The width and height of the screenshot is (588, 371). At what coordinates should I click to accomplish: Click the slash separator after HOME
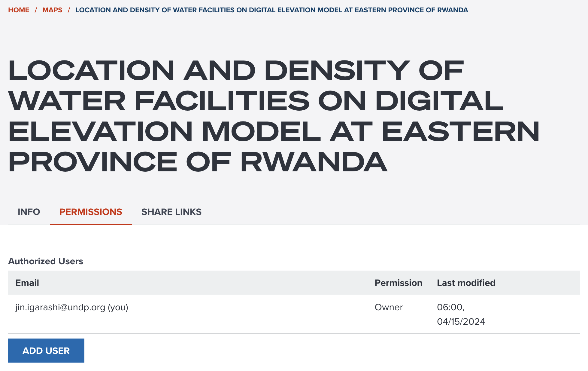[x=36, y=10]
